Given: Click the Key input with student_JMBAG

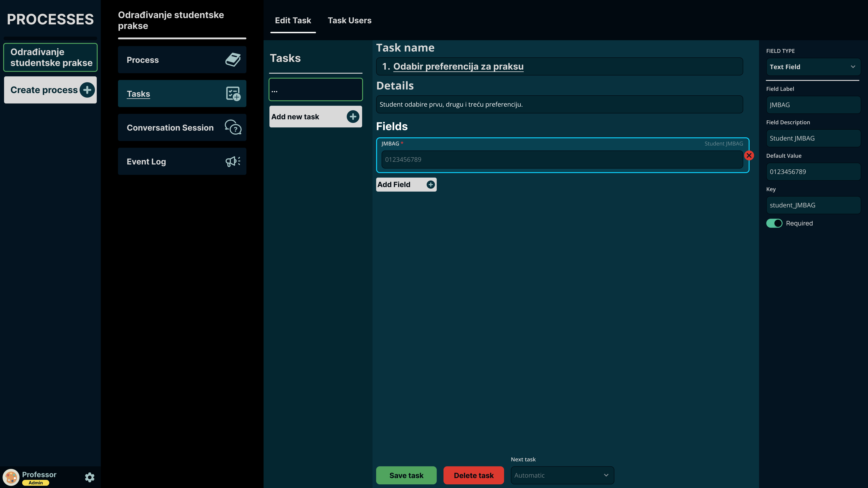Looking at the screenshot, I should pyautogui.click(x=813, y=205).
